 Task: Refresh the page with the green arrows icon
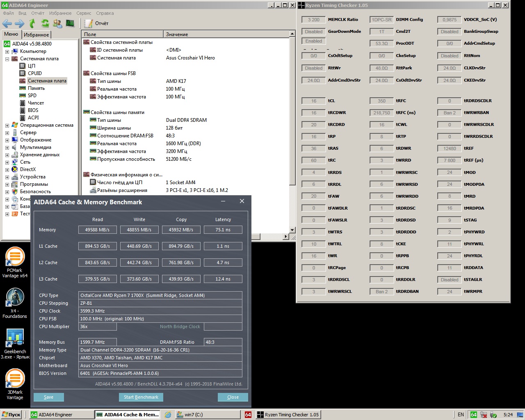point(45,23)
